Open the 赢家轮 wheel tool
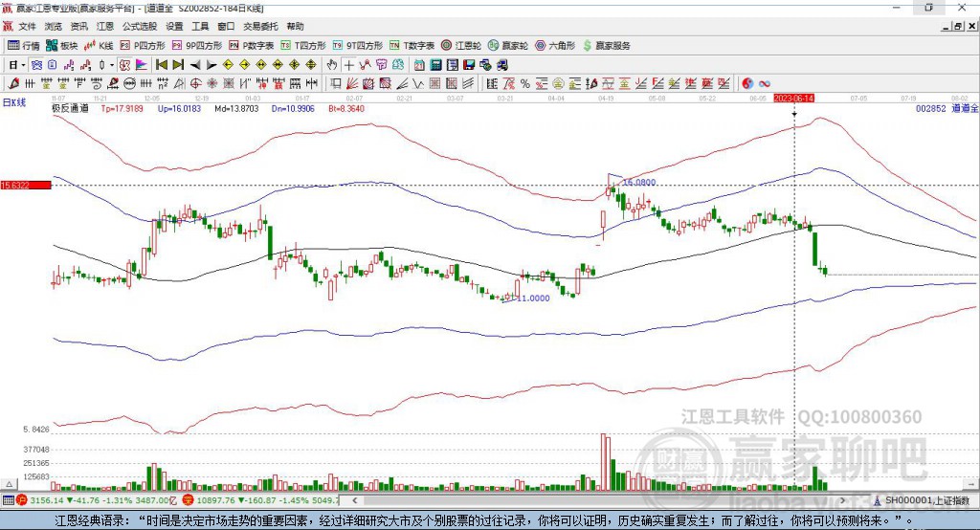The image size is (980, 530). (x=508, y=46)
